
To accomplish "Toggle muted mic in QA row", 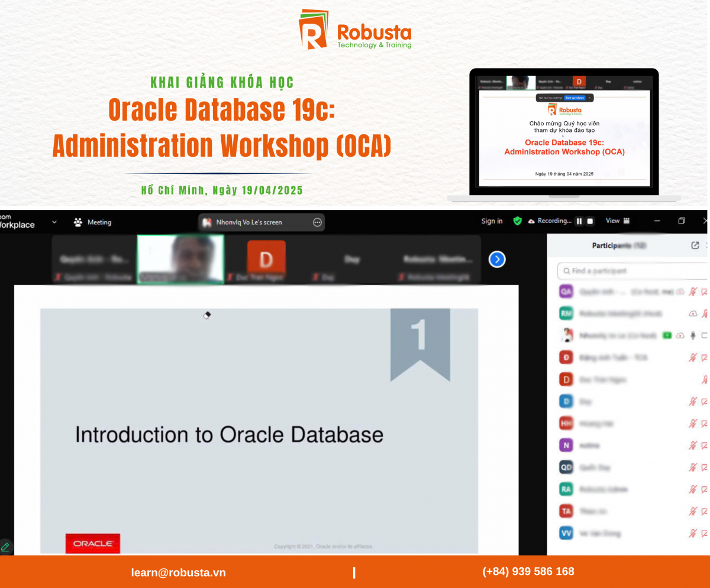I will pyautogui.click(x=693, y=292).
